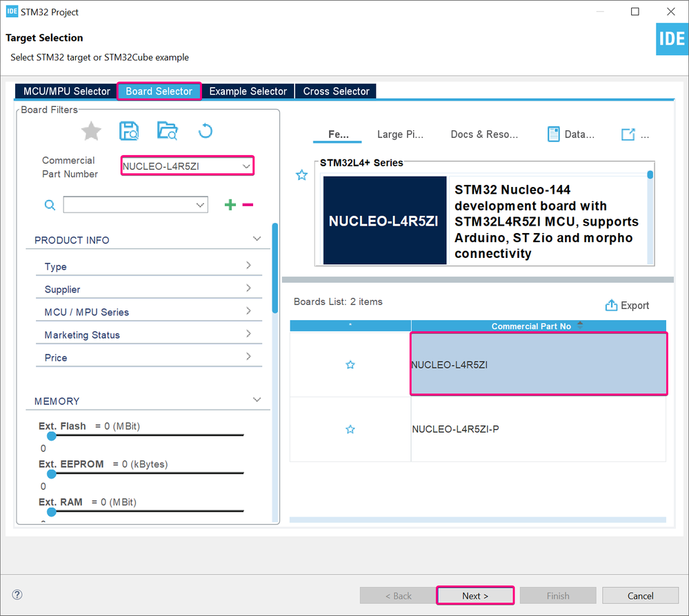Save current board search icon
The height and width of the screenshot is (616, 689).
click(129, 131)
